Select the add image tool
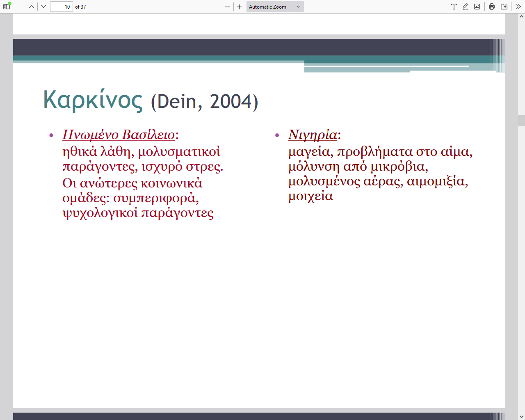 point(477,7)
